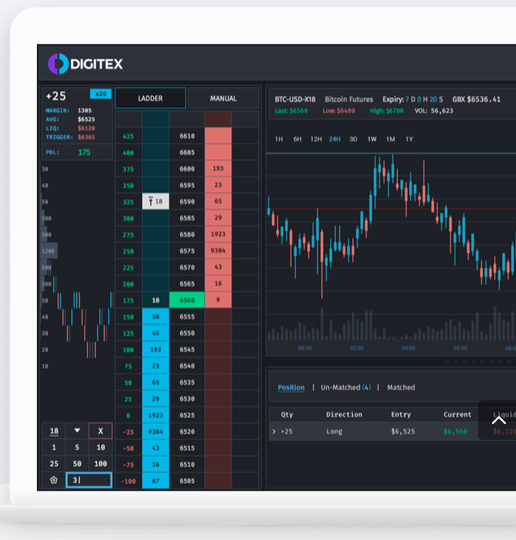This screenshot has width=516, height=540.
Task: Click ask quantity 193 at price 6600
Action: click(218, 168)
